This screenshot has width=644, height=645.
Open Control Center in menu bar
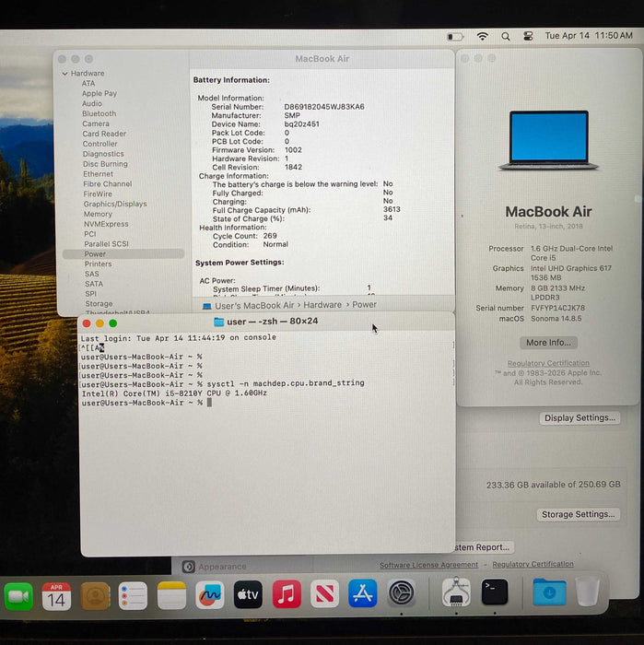tap(528, 36)
